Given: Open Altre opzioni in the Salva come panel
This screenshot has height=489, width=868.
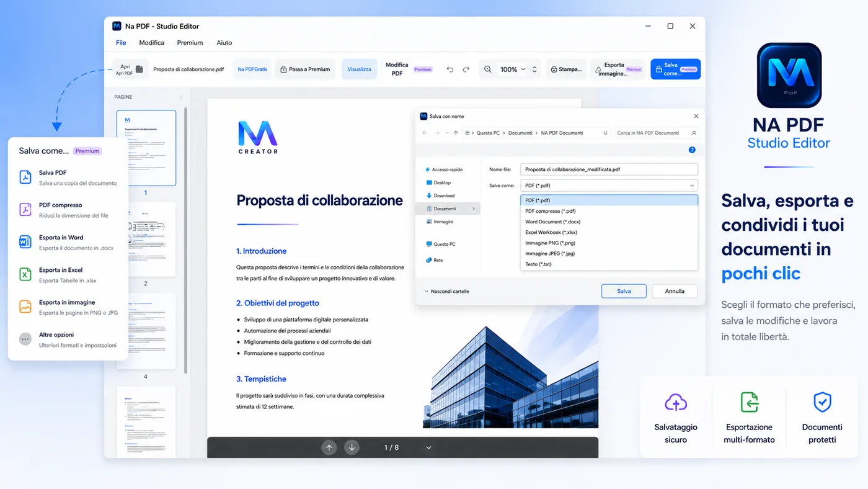Looking at the screenshot, I should click(x=68, y=339).
